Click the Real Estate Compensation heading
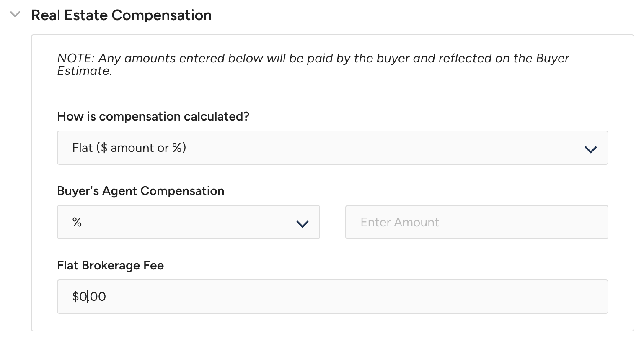 click(121, 15)
